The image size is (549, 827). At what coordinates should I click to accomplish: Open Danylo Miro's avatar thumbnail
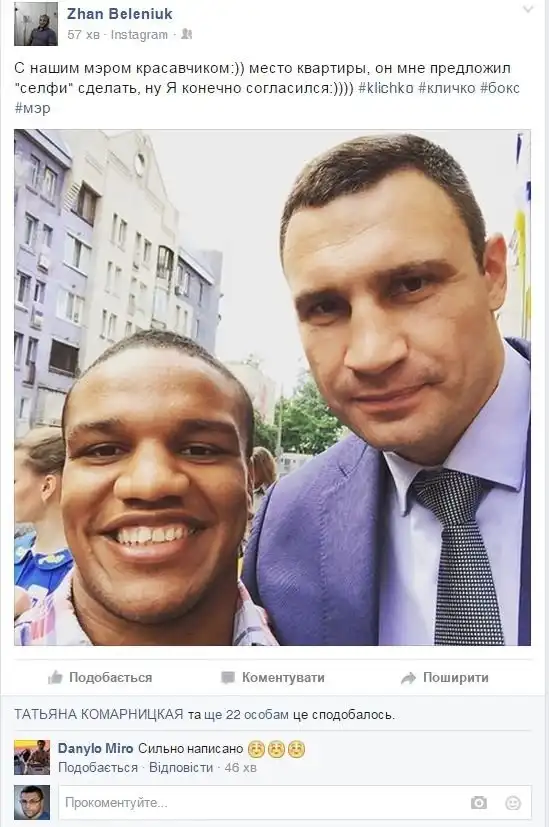tap(32, 757)
